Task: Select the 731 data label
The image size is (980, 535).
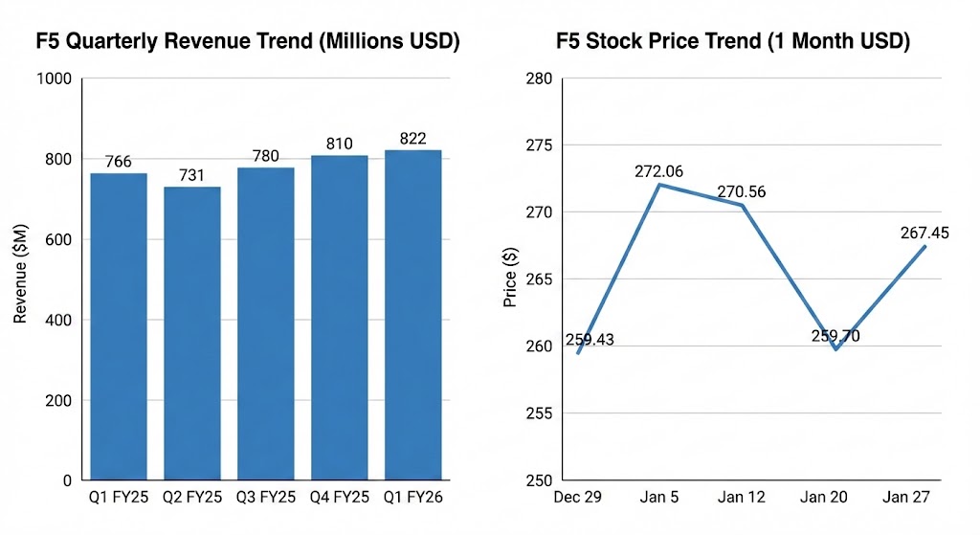Action: click(192, 175)
